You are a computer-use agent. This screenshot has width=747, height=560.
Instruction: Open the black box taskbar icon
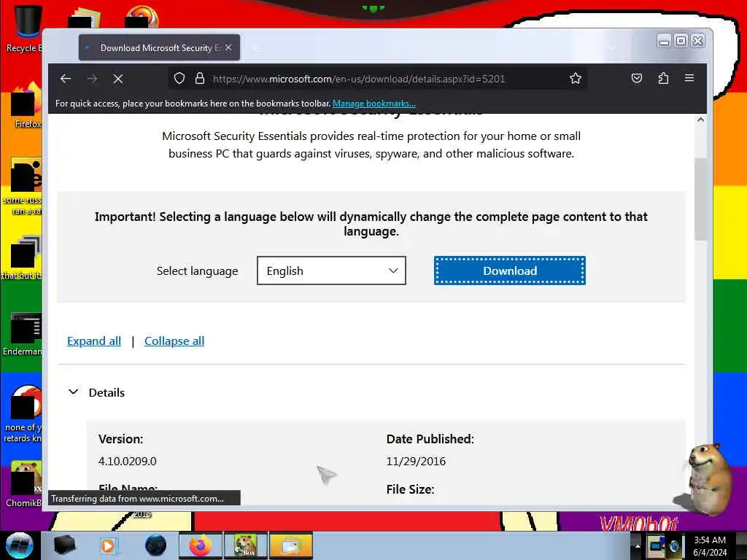64,545
